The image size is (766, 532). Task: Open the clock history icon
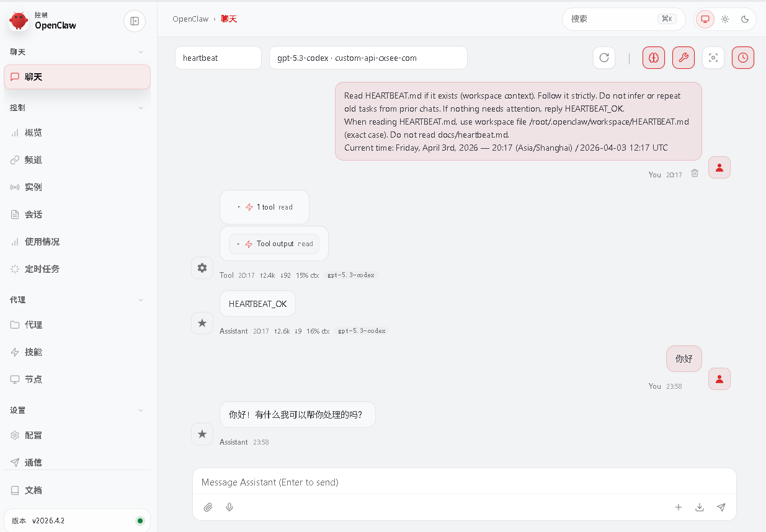(742, 58)
